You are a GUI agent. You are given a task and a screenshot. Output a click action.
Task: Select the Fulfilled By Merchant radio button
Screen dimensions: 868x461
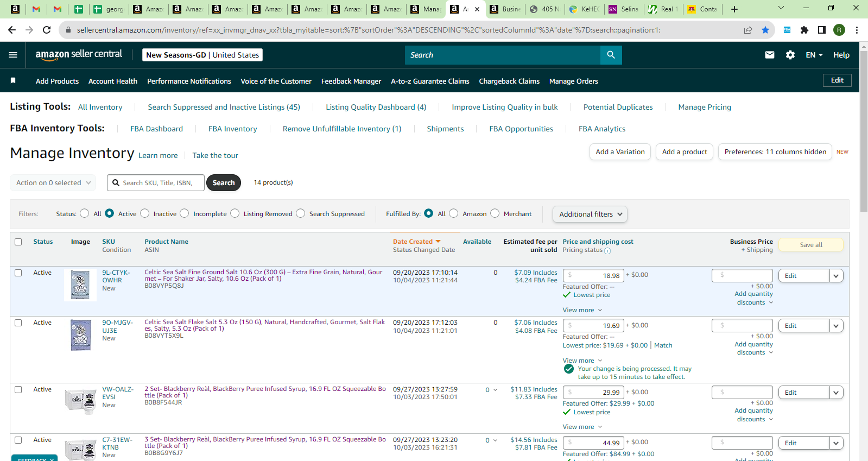495,213
